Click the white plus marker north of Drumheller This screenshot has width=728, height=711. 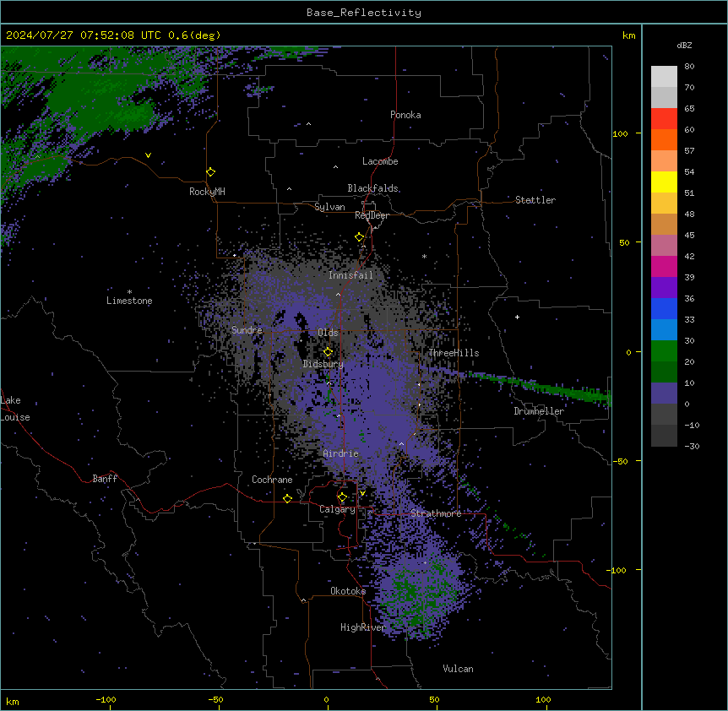pyautogui.click(x=517, y=317)
